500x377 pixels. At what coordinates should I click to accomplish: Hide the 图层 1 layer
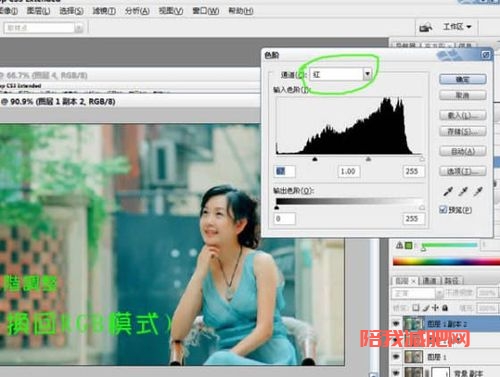pos(396,357)
